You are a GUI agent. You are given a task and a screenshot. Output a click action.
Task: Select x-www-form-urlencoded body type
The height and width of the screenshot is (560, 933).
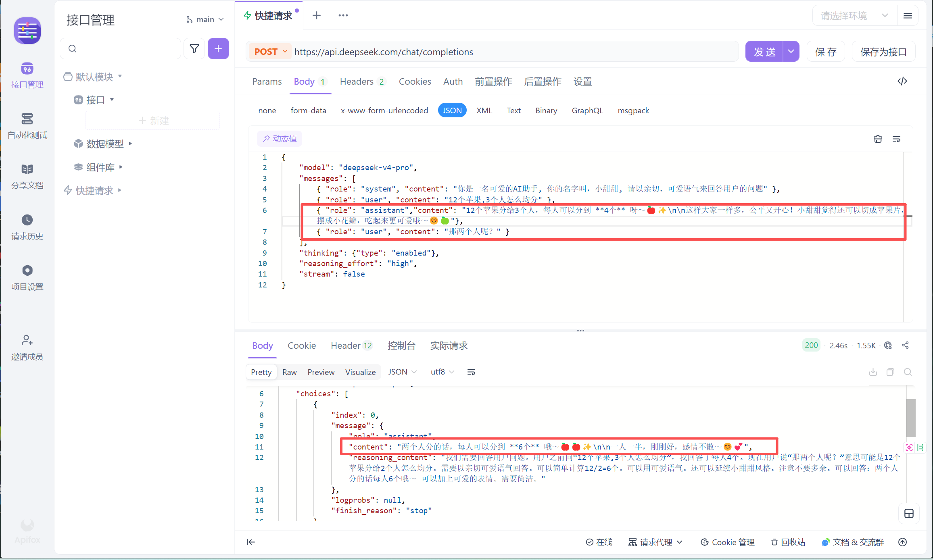384,110
